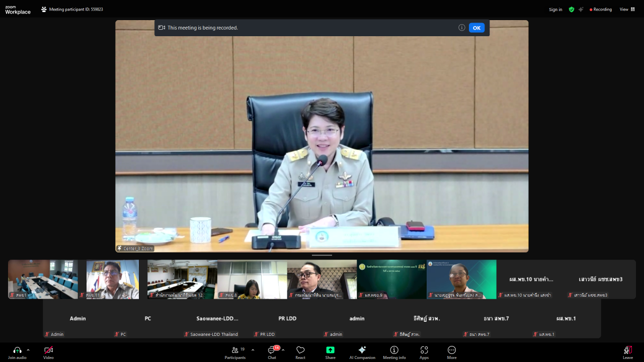Click the info icon in recording banner
Viewport: 644px width, 362px height.
tap(461, 28)
